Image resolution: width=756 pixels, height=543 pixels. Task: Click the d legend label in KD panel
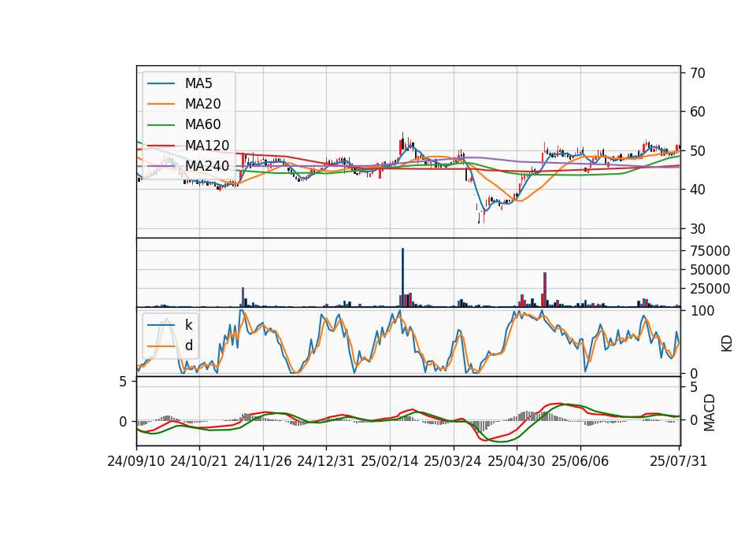[x=188, y=345]
